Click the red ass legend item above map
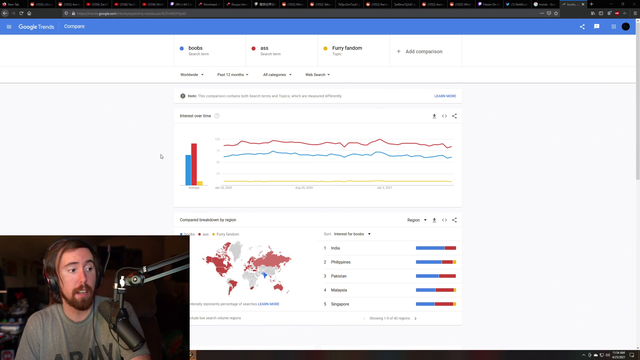Image resolution: width=640 pixels, height=360 pixels. click(203, 234)
